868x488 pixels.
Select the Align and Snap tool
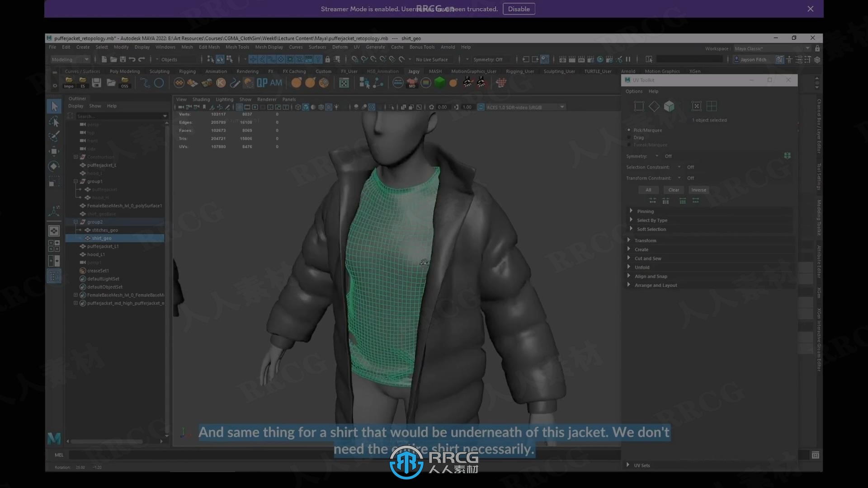(651, 276)
